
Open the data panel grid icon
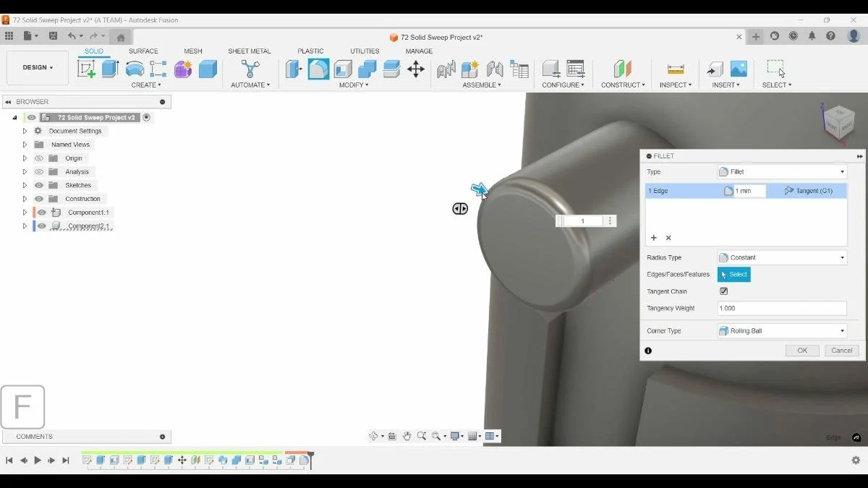(9, 36)
